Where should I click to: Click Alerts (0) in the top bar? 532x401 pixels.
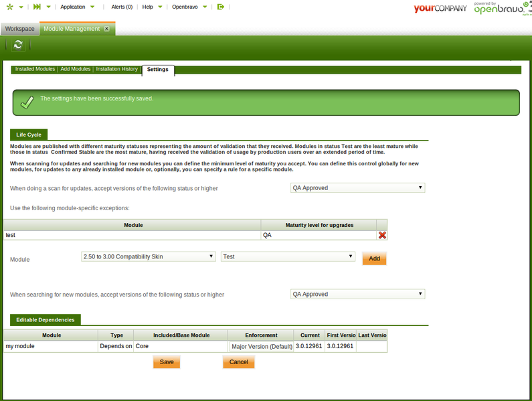(122, 7)
